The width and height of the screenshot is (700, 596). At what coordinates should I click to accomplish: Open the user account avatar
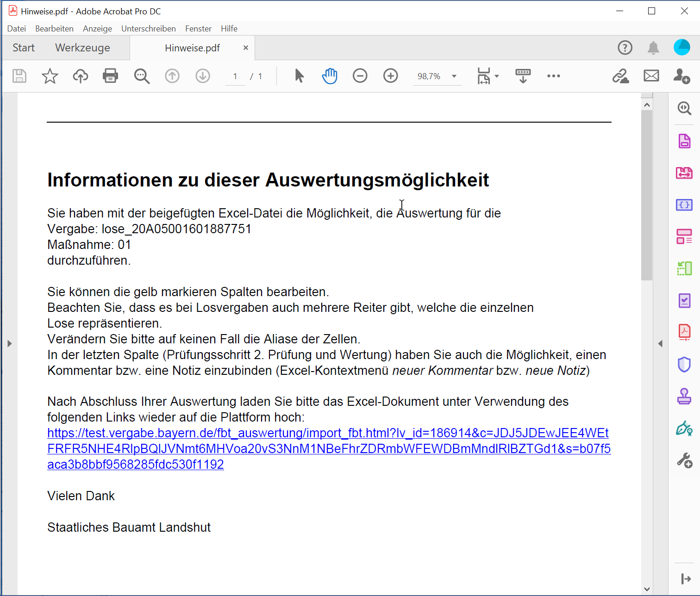(x=682, y=47)
